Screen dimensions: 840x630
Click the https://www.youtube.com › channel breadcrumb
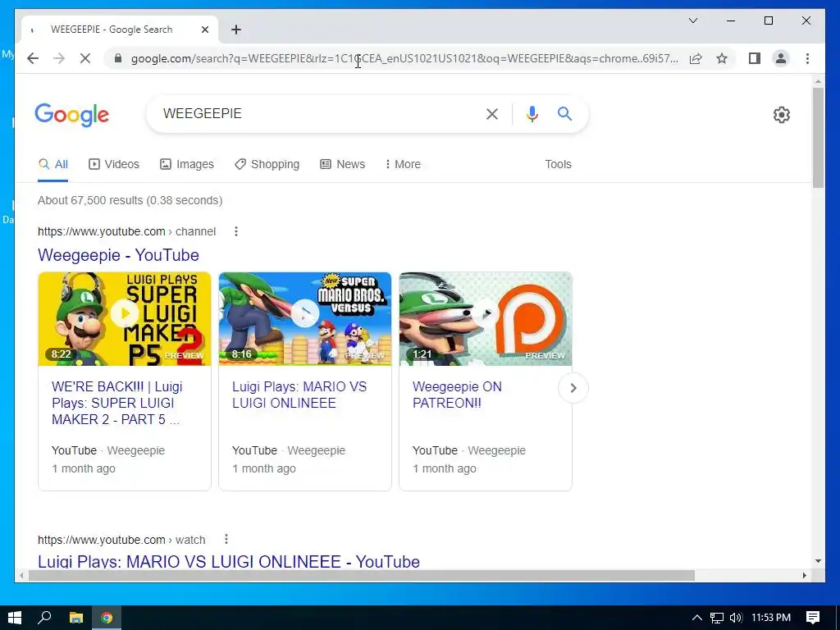coord(126,231)
